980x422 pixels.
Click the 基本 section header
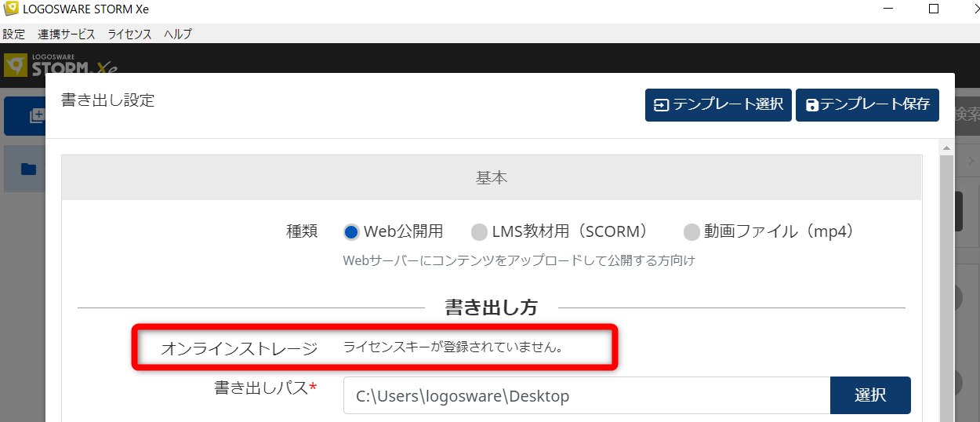[x=492, y=178]
